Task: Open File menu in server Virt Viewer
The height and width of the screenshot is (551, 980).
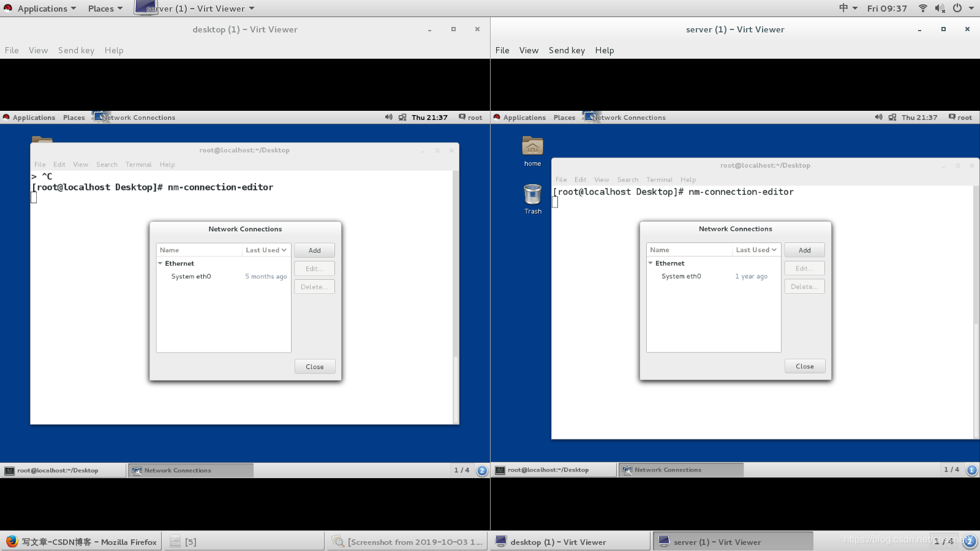Action: [x=502, y=50]
